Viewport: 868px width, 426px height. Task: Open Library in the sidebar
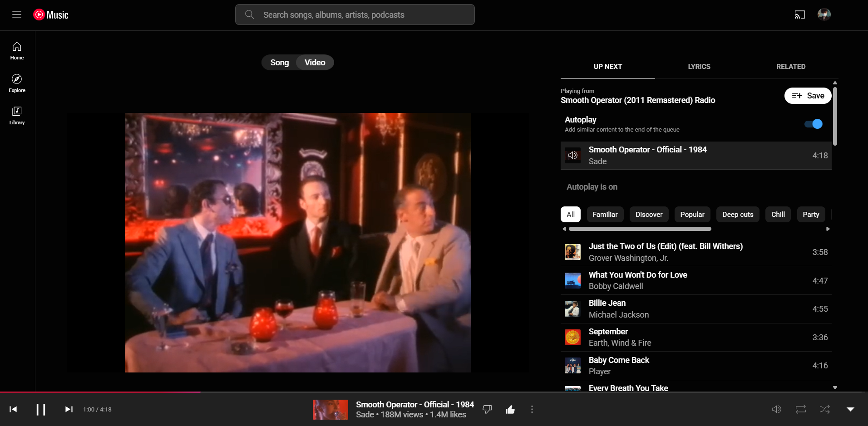[x=17, y=116]
